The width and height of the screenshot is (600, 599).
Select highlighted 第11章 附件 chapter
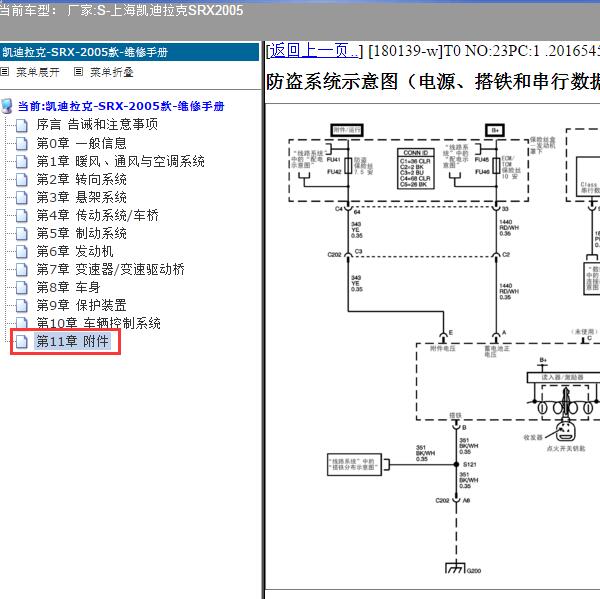click(x=73, y=341)
